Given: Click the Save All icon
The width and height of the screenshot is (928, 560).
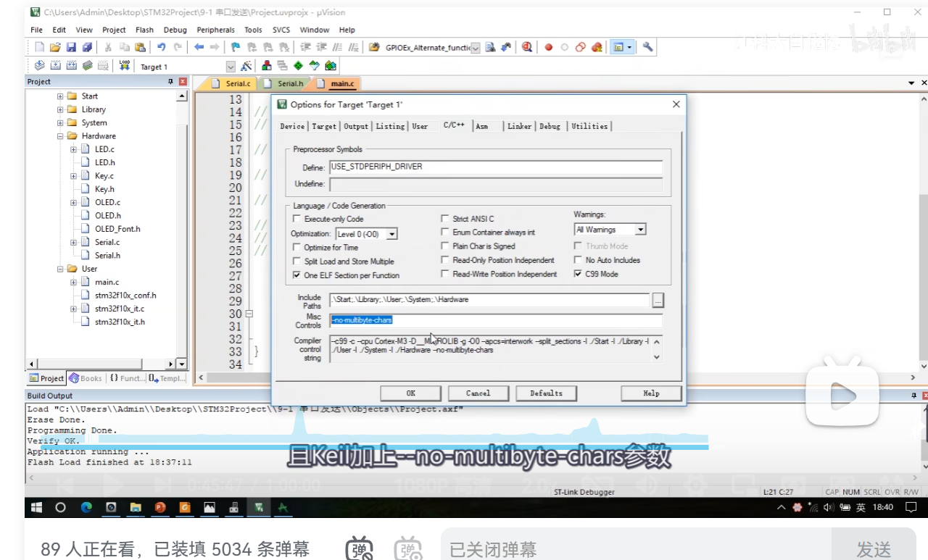Looking at the screenshot, I should click(x=87, y=47).
